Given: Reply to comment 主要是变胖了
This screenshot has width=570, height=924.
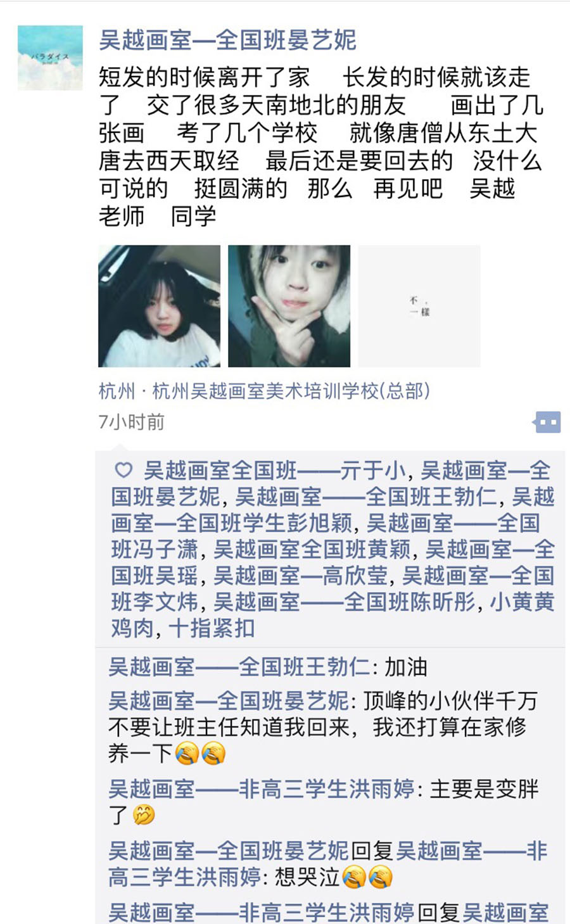Looking at the screenshot, I should (x=324, y=802).
